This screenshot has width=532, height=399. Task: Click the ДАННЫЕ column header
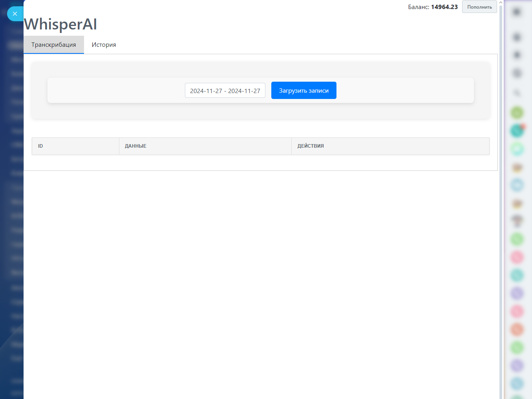(x=205, y=146)
